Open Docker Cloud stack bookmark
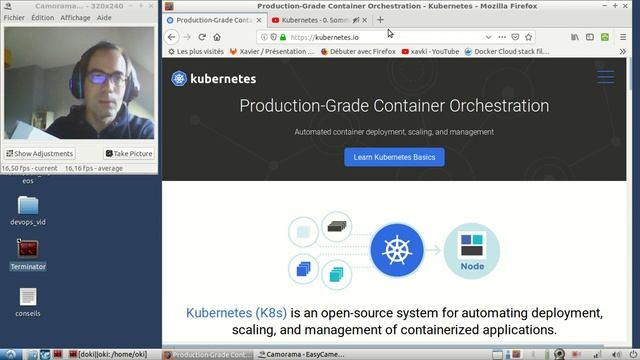This screenshot has height=360, width=640. 507,51
